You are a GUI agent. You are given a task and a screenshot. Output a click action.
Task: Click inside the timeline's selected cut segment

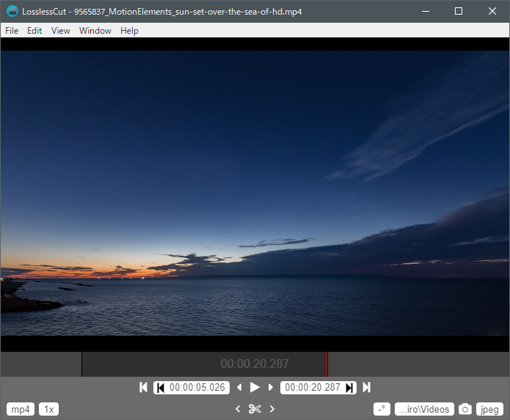[x=147, y=364]
